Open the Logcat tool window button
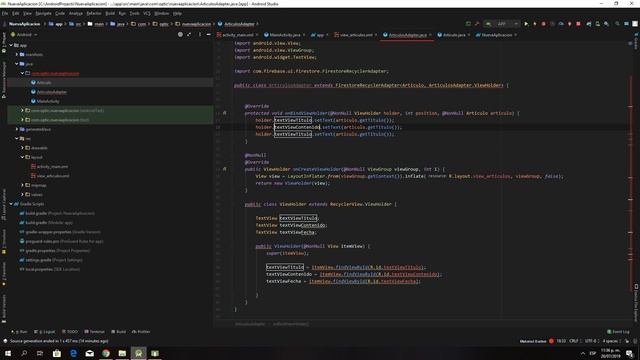640x360 pixels. pos(44,332)
